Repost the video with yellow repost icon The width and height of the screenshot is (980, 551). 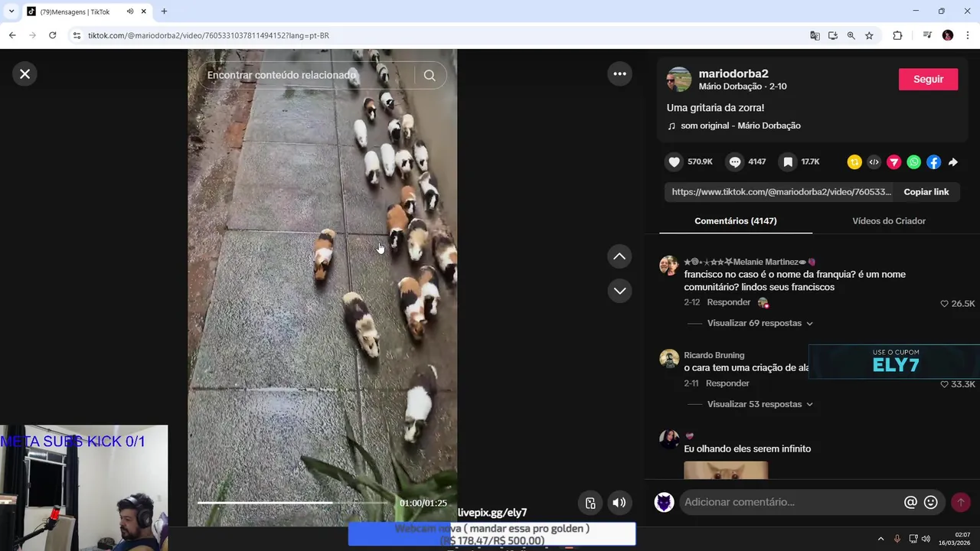coord(854,161)
